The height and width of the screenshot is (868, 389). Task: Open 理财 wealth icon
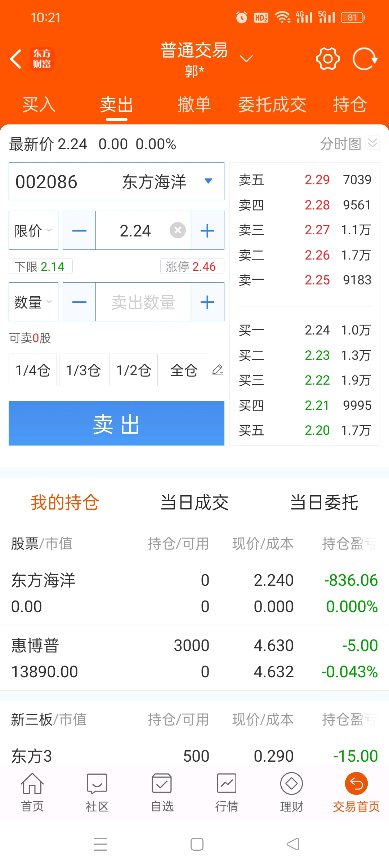click(x=292, y=792)
